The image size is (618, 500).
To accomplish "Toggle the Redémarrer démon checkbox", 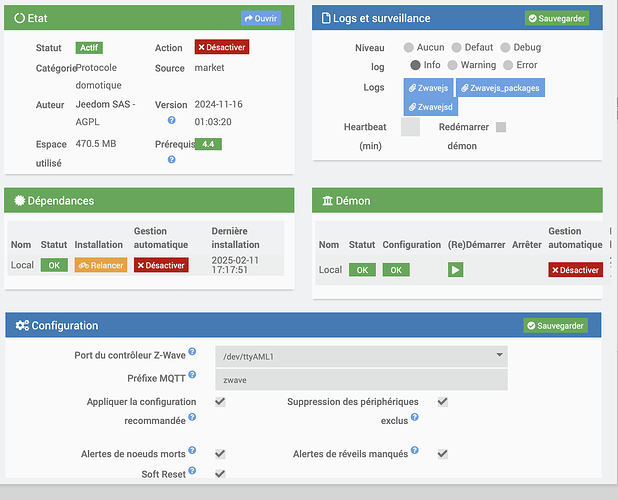I will 501,128.
